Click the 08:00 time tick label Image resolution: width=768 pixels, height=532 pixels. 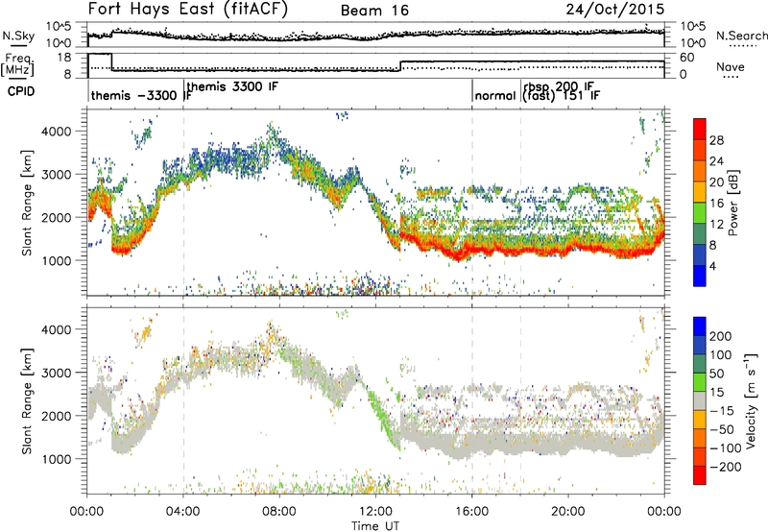click(279, 512)
